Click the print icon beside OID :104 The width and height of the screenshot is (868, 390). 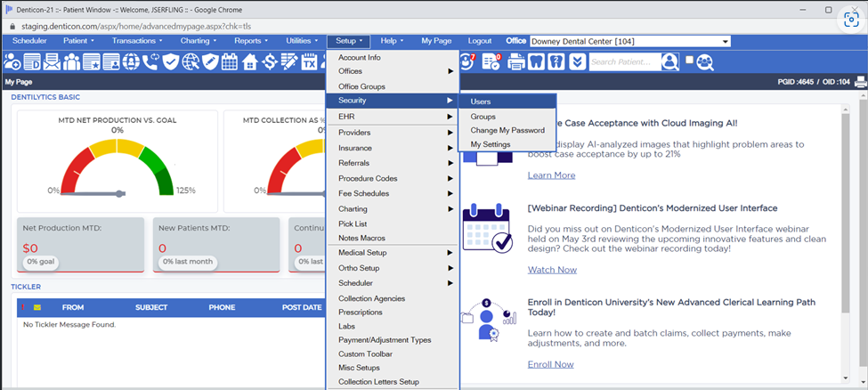860,82
